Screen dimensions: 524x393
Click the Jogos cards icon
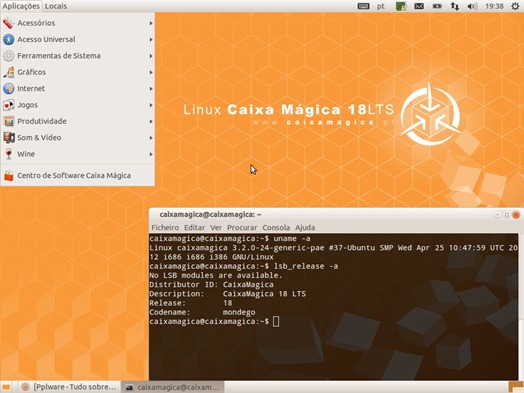(8, 105)
